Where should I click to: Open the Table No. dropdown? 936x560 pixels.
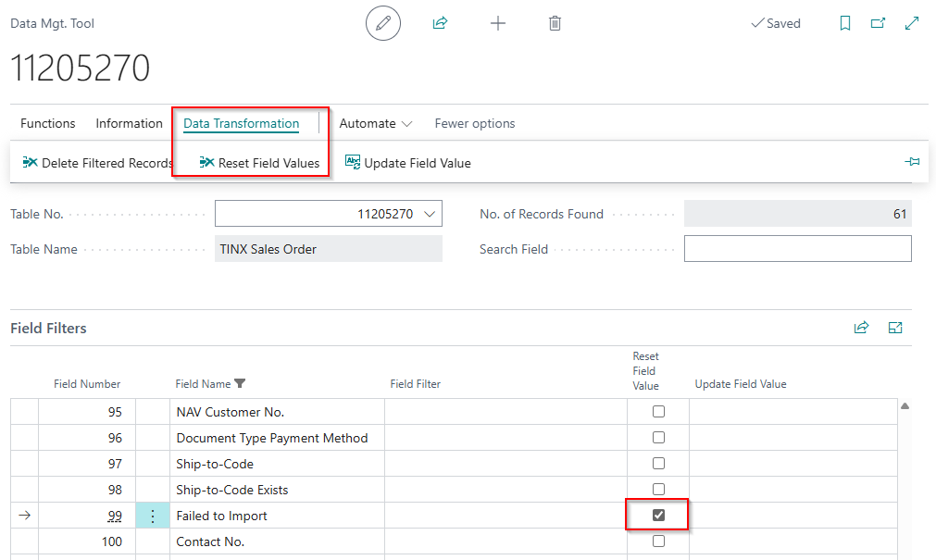(430, 214)
